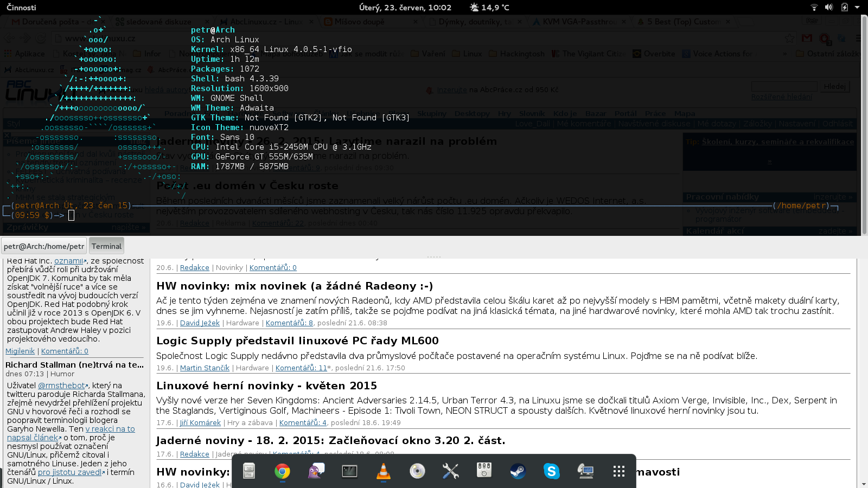Follow the 'v reakci na to' link
The width and height of the screenshot is (868, 488).
point(110,429)
